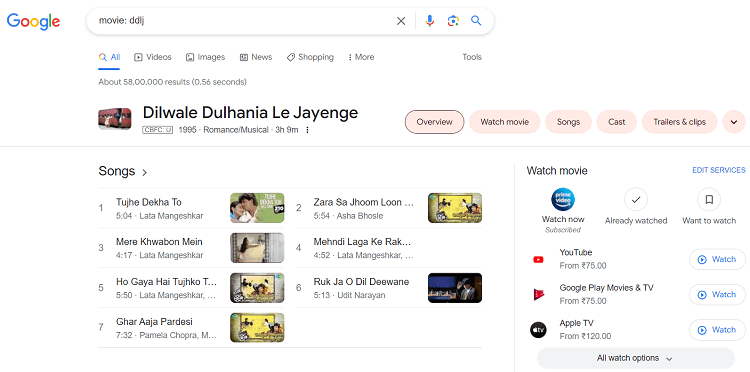Open song Ho Gaya Hai Tujhko
This screenshot has width=750, height=372.
(166, 282)
